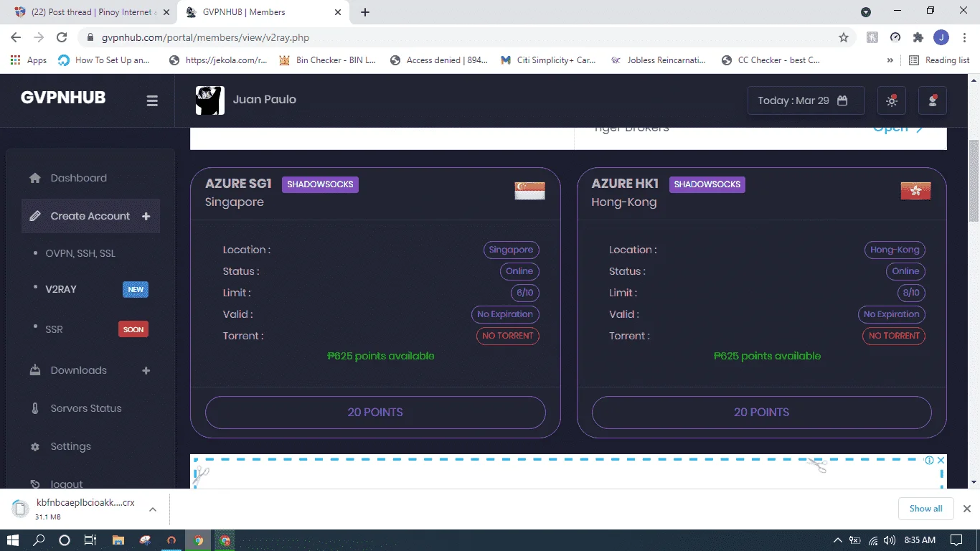Click the Hong-Kong location pill
This screenshot has height=551, width=980.
pos(895,250)
